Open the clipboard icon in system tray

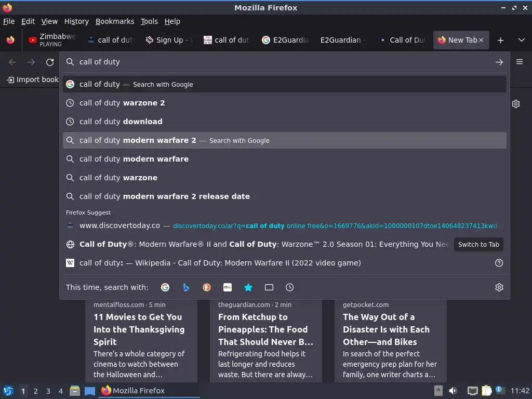click(486, 391)
